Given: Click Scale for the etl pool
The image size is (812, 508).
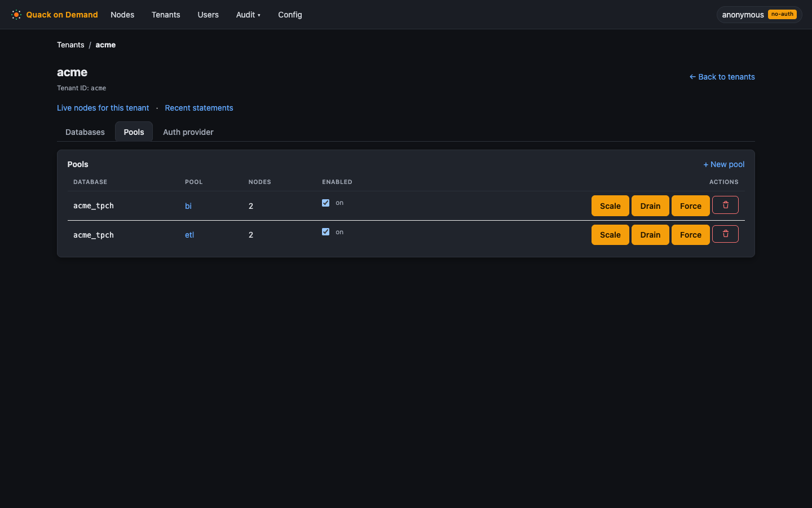Looking at the screenshot, I should [610, 235].
